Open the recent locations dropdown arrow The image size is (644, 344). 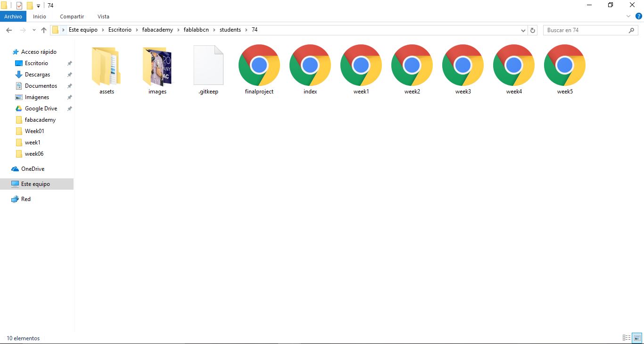click(x=34, y=30)
